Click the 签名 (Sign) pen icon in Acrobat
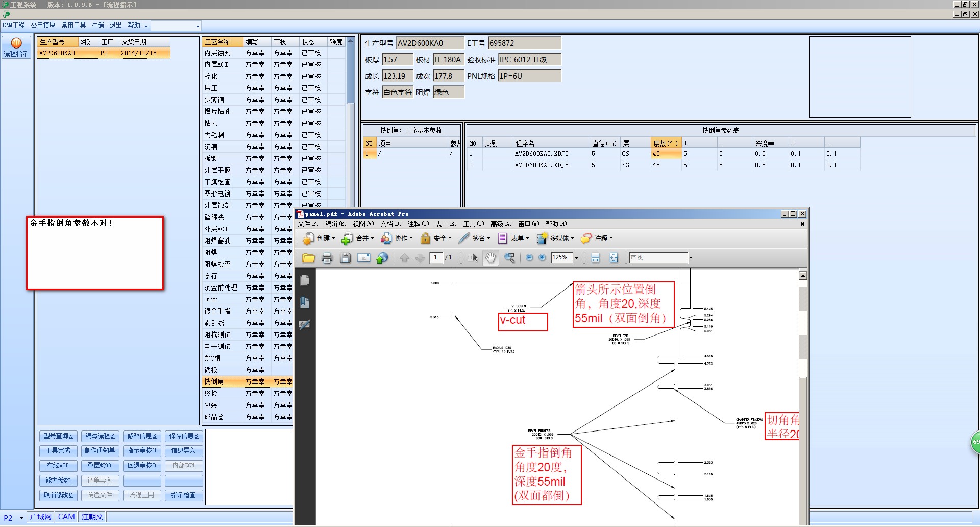The image size is (980, 527). click(x=464, y=238)
